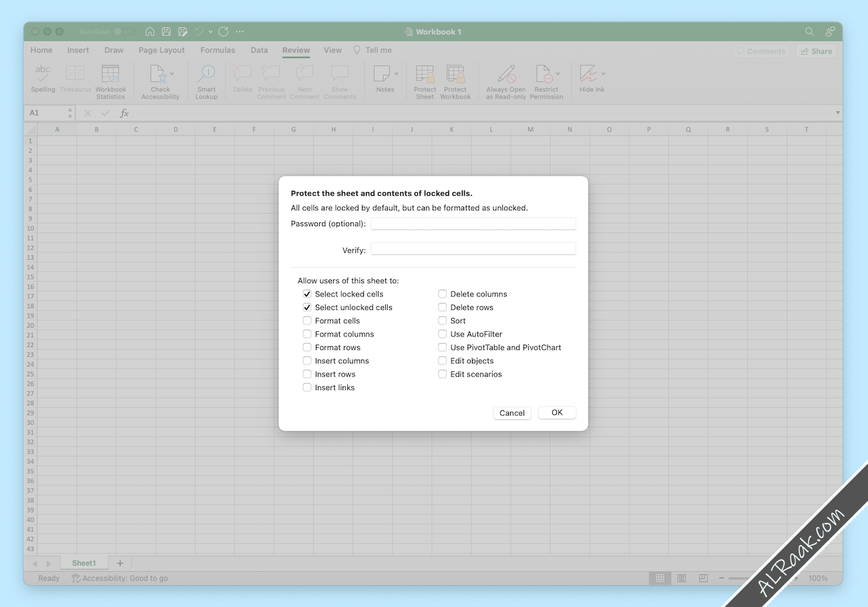Open the Data tab

coord(259,50)
